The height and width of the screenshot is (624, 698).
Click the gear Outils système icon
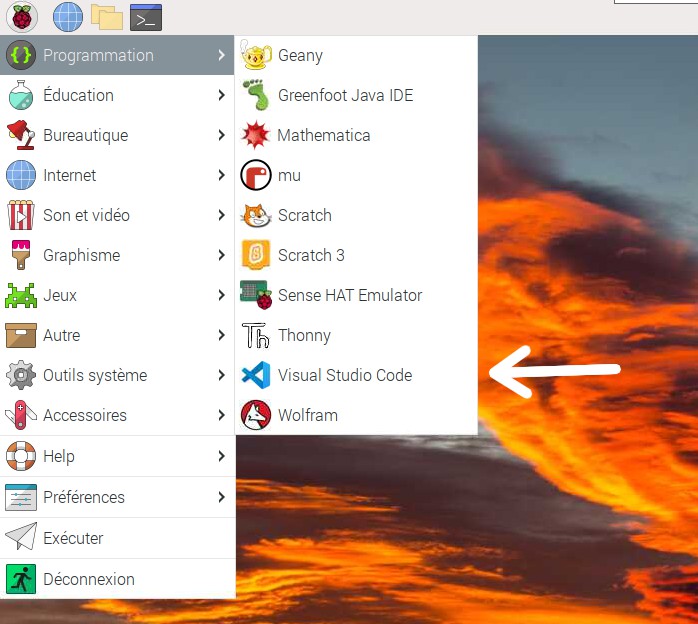21,375
